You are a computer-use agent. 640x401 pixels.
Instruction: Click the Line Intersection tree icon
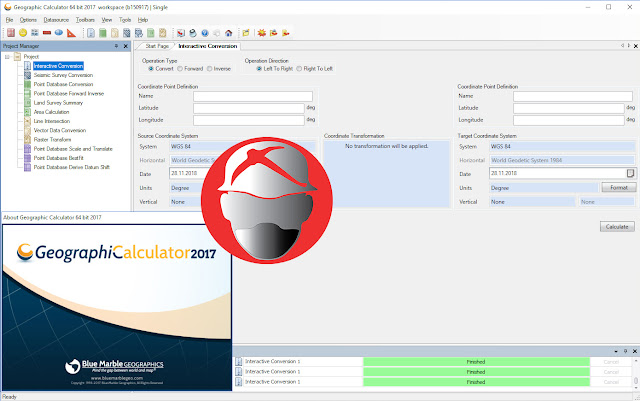point(27,121)
